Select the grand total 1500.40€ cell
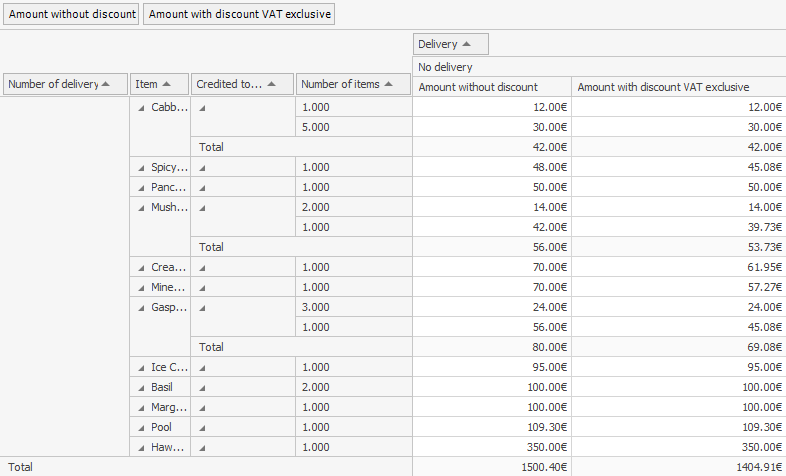This screenshot has width=786, height=476. pyautogui.click(x=491, y=466)
